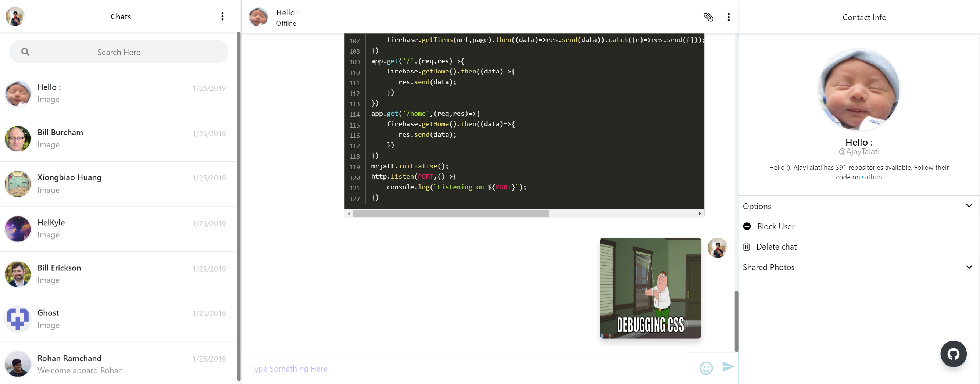The width and height of the screenshot is (980, 384).
Task: Click the floating GitHub button
Action: 954,354
